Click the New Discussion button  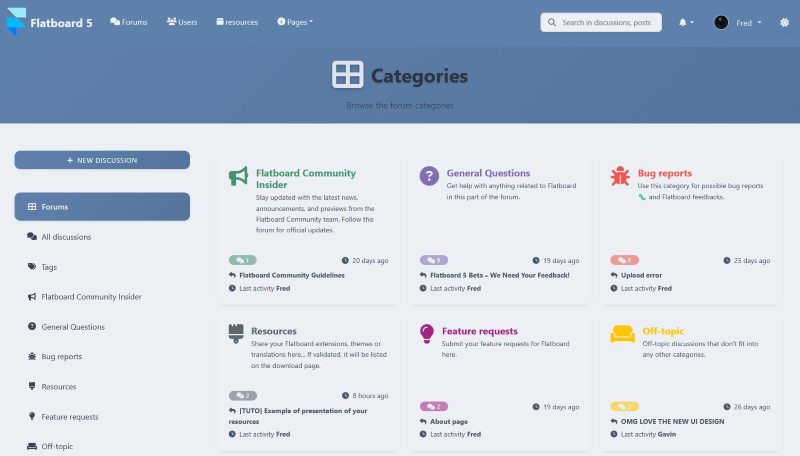click(x=102, y=160)
